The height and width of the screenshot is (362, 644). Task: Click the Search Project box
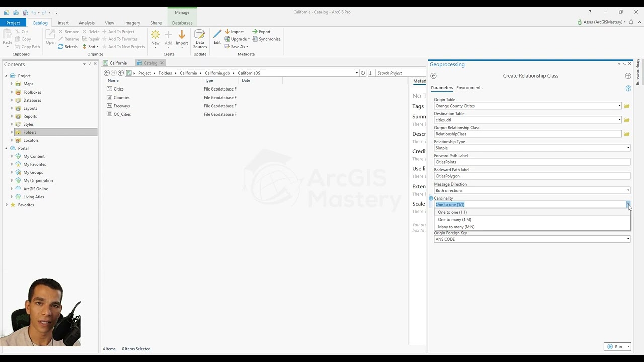(401, 73)
